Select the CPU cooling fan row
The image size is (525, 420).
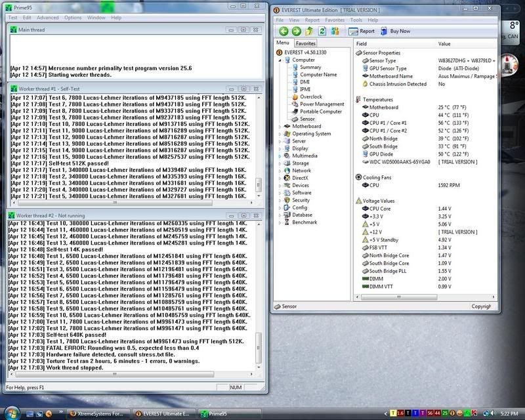click(425, 185)
